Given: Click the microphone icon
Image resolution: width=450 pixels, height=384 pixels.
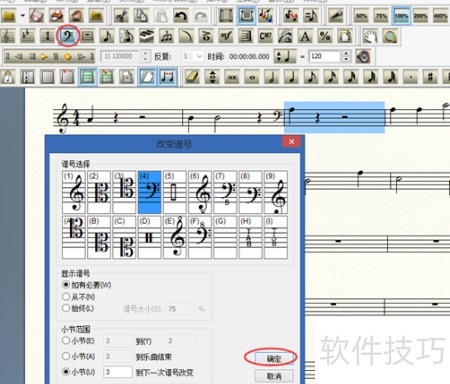Looking at the screenshot, I should [x=336, y=16].
